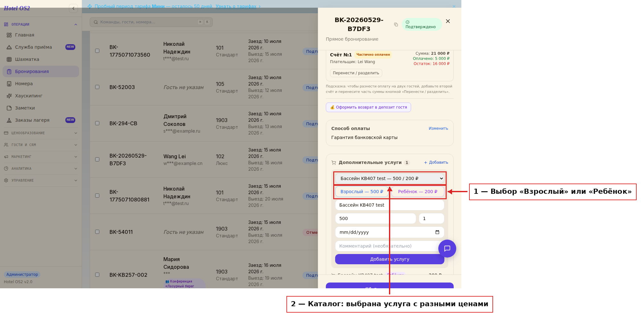
Task: Expand the Аналитика sidebar section
Action: (41, 168)
